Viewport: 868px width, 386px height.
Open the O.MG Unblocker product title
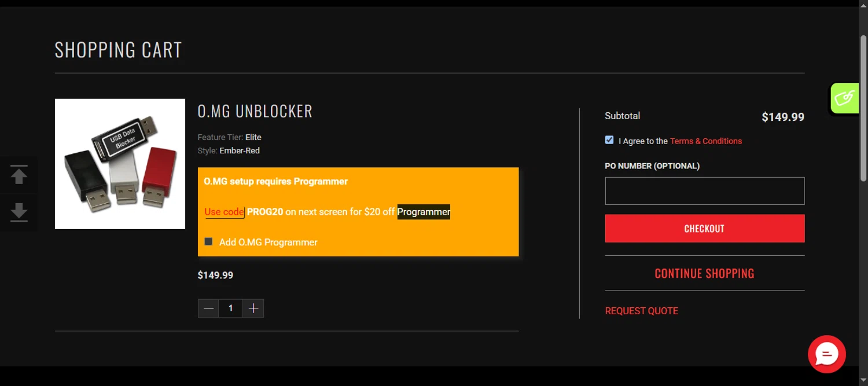click(255, 111)
